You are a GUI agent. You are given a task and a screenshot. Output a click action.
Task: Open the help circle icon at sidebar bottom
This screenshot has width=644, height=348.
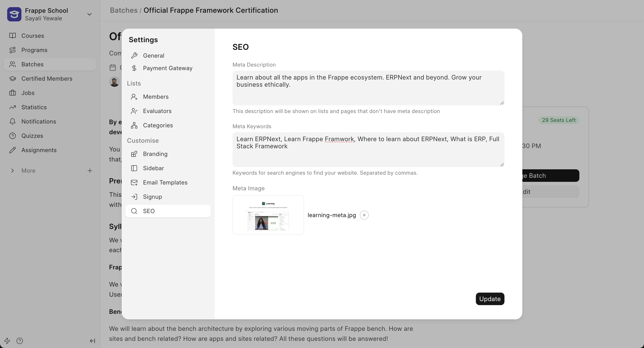(20, 341)
